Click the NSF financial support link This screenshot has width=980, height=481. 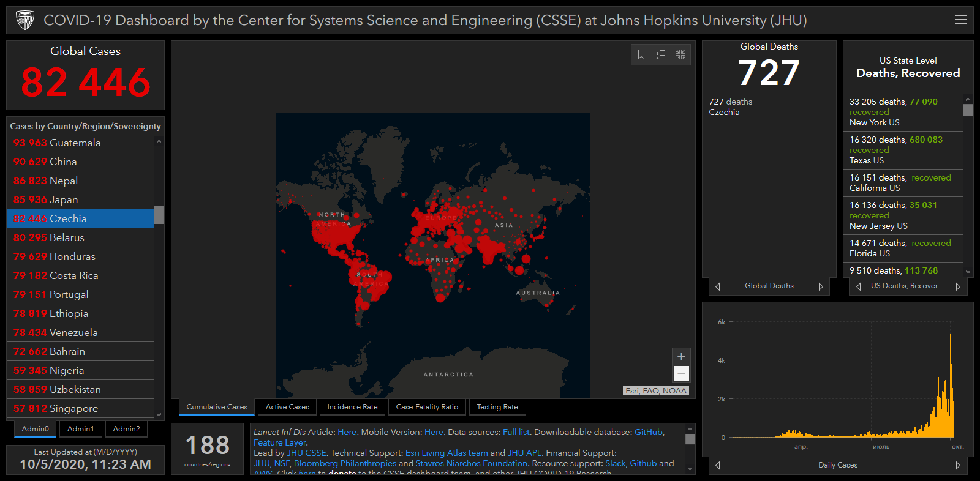[282, 463]
